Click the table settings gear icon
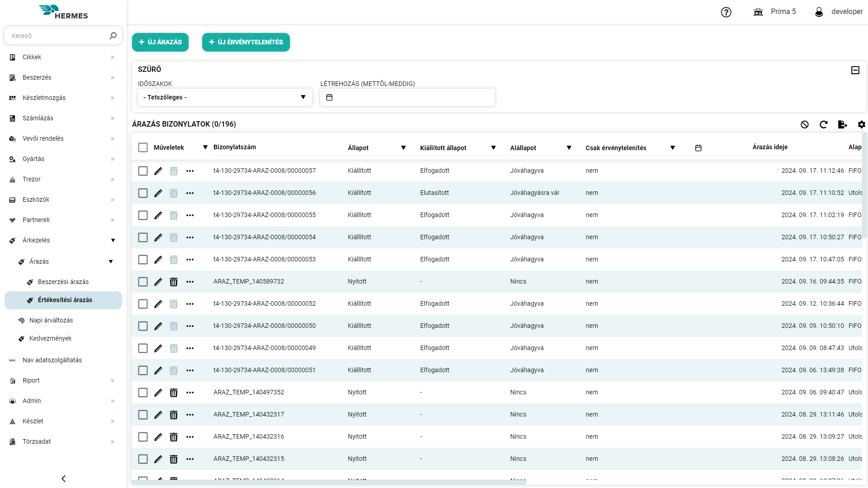This screenshot has width=868, height=488. [x=861, y=124]
